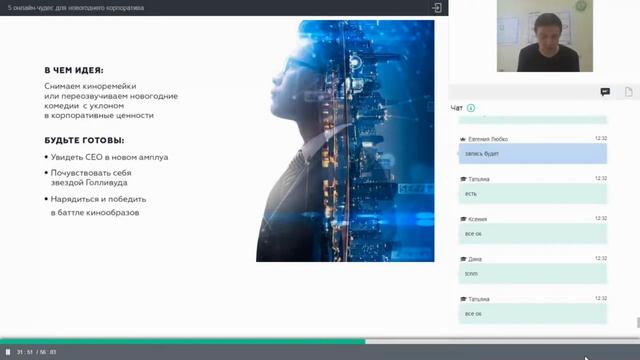Image resolution: width=640 pixels, height=360 pixels.
Task: Click the slide image of man with city
Action: 345,141
